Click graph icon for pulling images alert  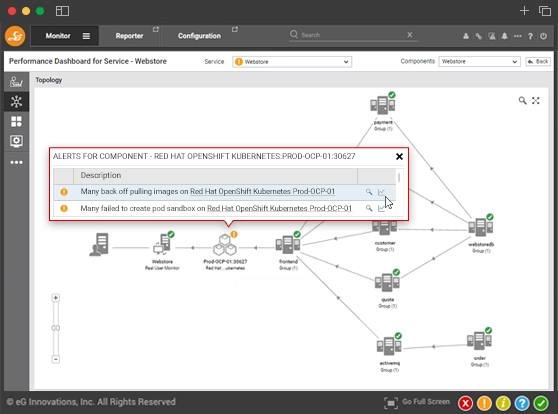coord(381,192)
